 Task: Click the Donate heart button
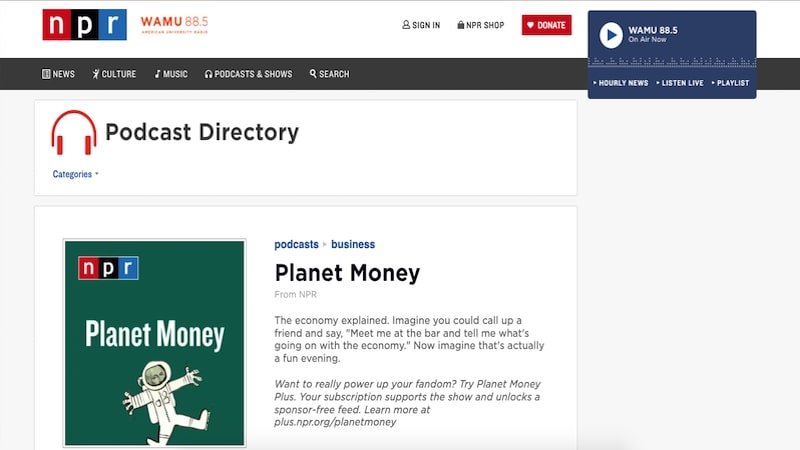pyautogui.click(x=546, y=25)
